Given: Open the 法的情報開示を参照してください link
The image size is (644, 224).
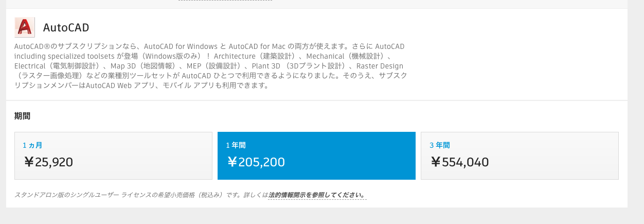Looking at the screenshot, I should click(x=317, y=195).
